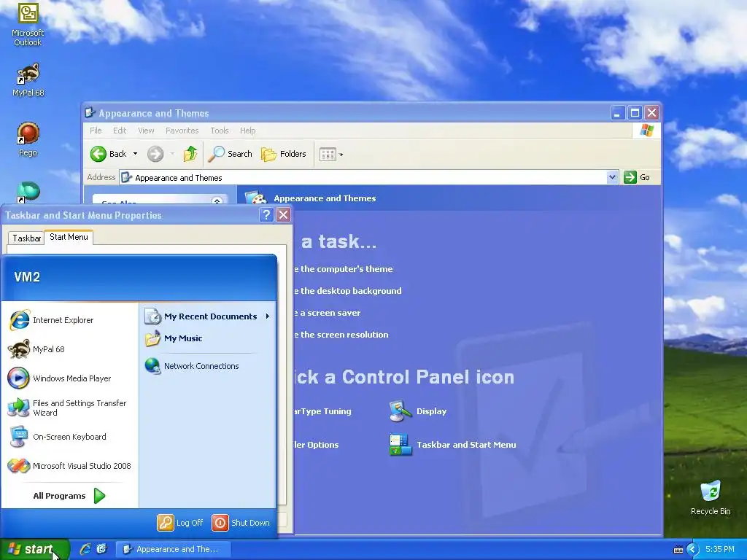This screenshot has height=560, width=747.
Task: Click the Search toolbar button
Action: (230, 154)
